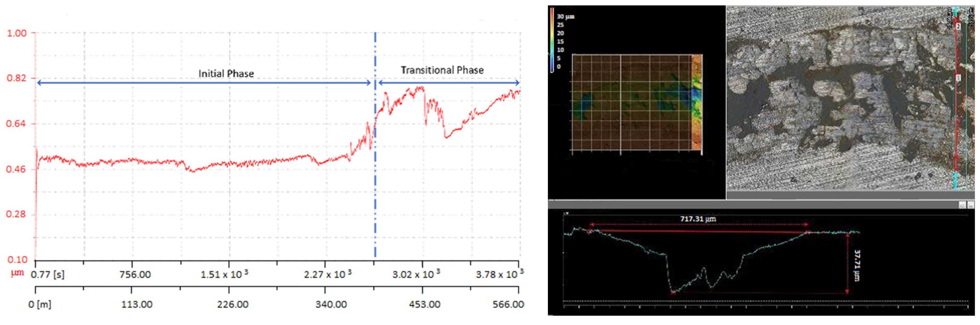This screenshot has height=325, width=980.
Task: Click the height color scale legend bar
Action: [x=552, y=40]
